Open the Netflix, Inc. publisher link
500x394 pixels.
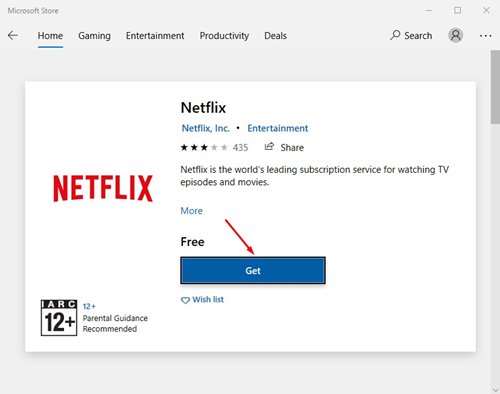pyautogui.click(x=206, y=128)
